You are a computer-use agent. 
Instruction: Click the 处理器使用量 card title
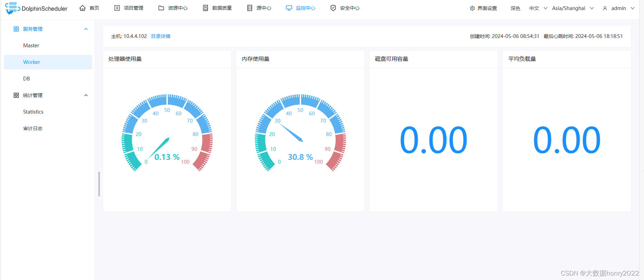tap(125, 59)
